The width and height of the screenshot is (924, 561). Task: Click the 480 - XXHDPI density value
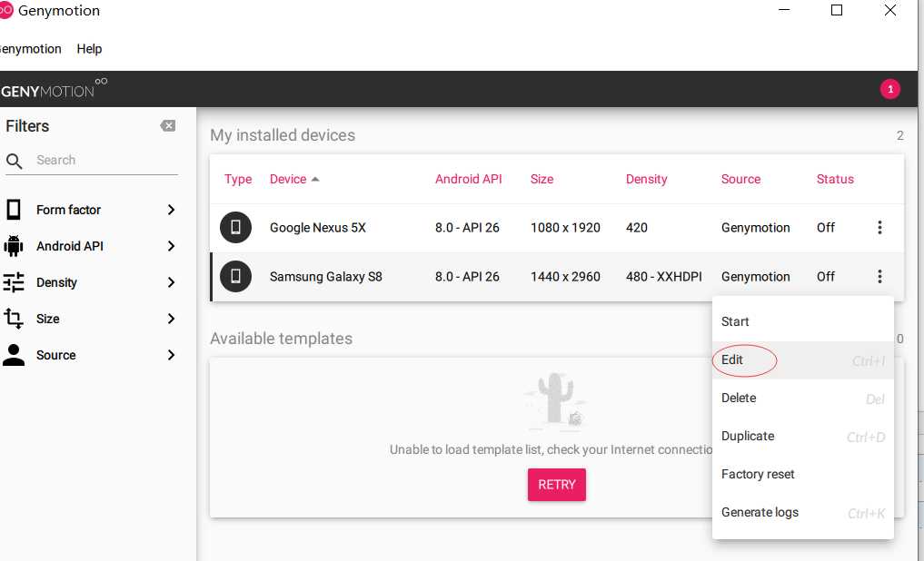663,276
